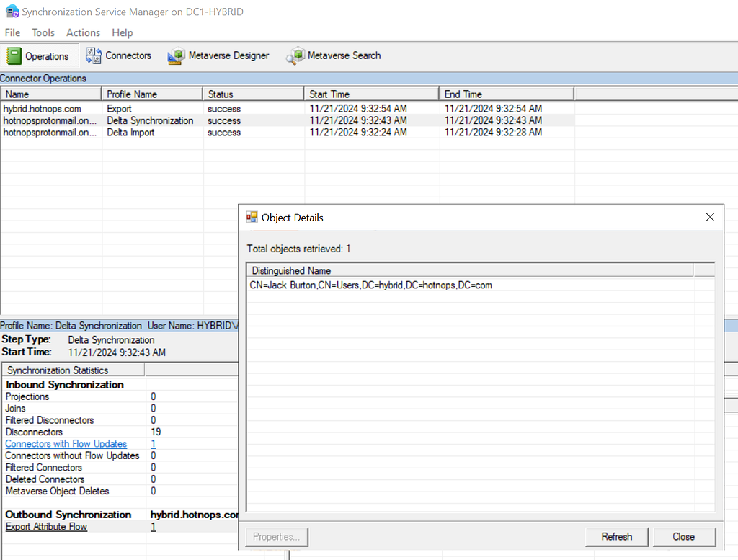Click the Deleted Connectors statistic row
The height and width of the screenshot is (560, 738).
(x=120, y=479)
